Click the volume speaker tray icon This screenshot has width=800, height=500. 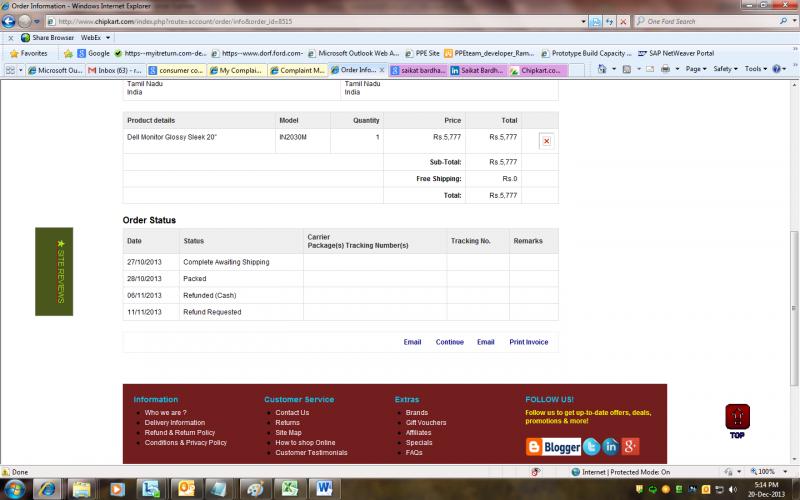[x=733, y=489]
